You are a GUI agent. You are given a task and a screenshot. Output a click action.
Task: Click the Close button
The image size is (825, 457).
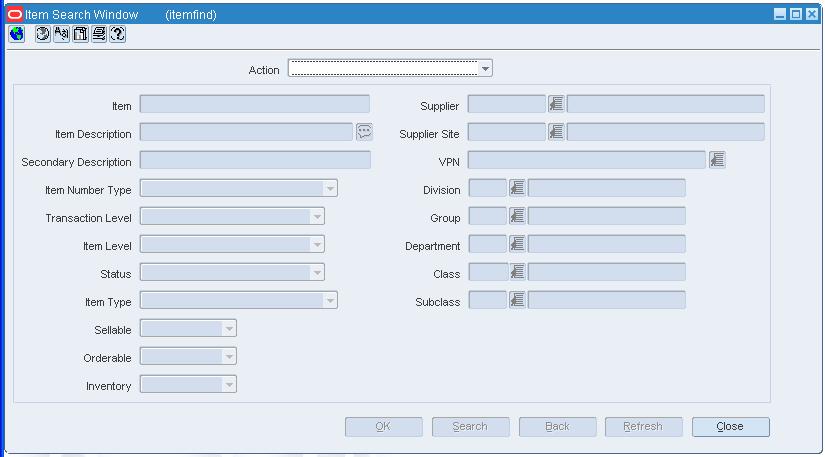[730, 426]
